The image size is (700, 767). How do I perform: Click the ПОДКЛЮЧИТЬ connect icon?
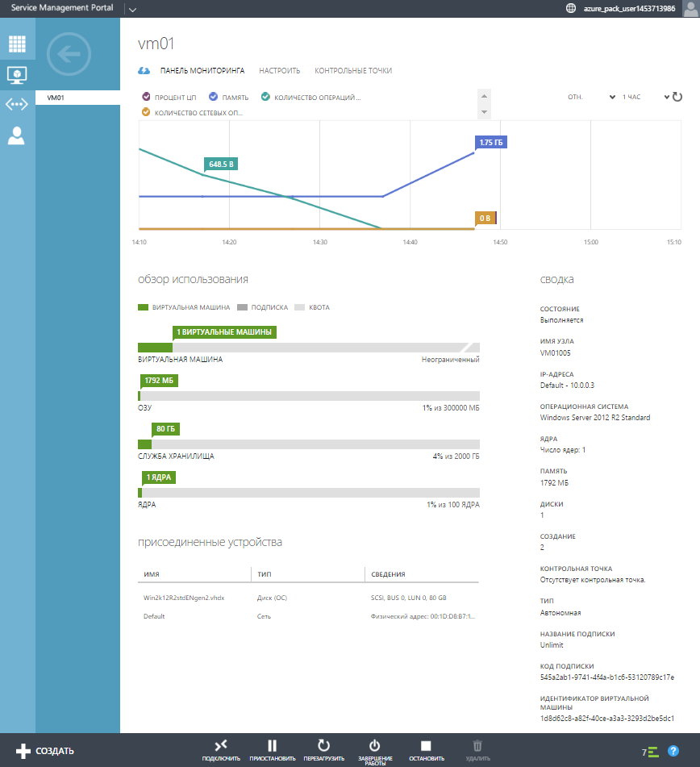(x=221, y=746)
